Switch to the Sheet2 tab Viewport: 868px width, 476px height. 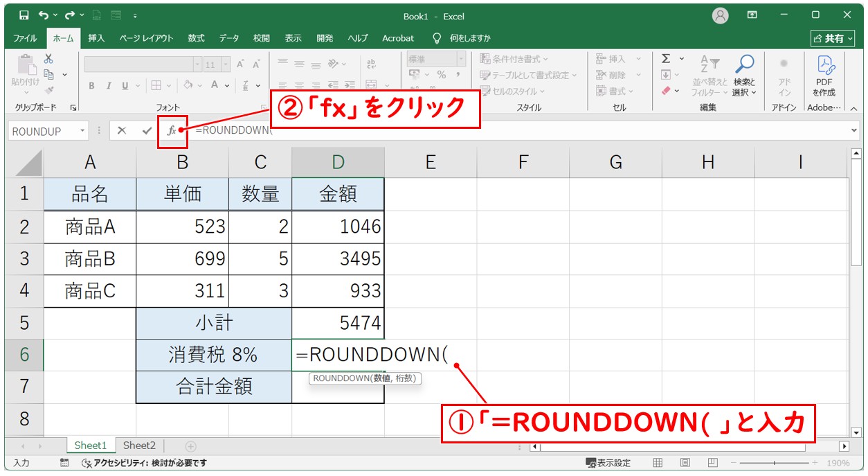click(140, 446)
